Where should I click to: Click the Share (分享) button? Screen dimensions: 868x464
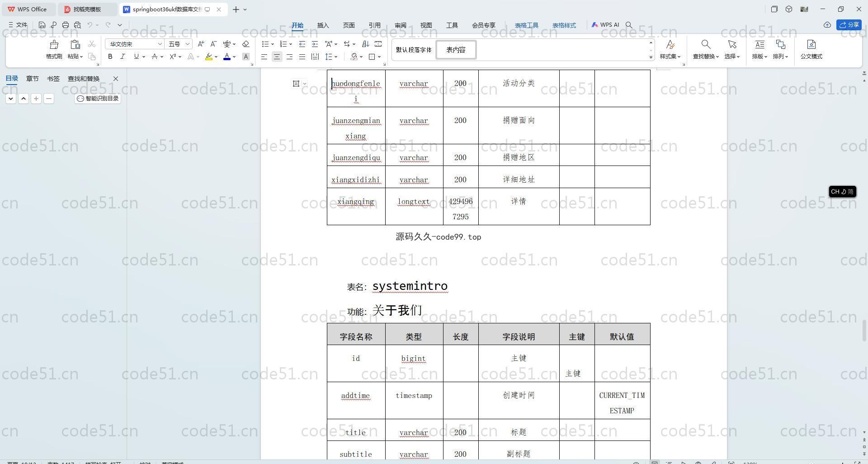click(x=849, y=25)
